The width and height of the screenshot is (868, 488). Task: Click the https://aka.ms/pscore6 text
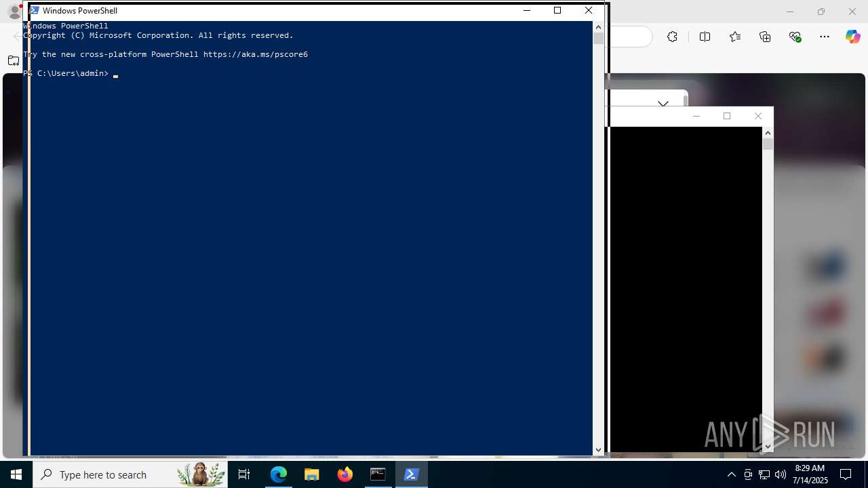click(256, 54)
